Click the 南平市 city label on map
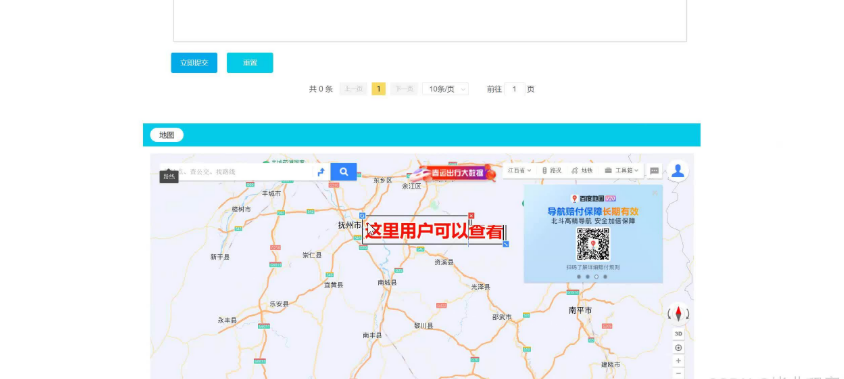This screenshot has width=844, height=379. pos(580,311)
